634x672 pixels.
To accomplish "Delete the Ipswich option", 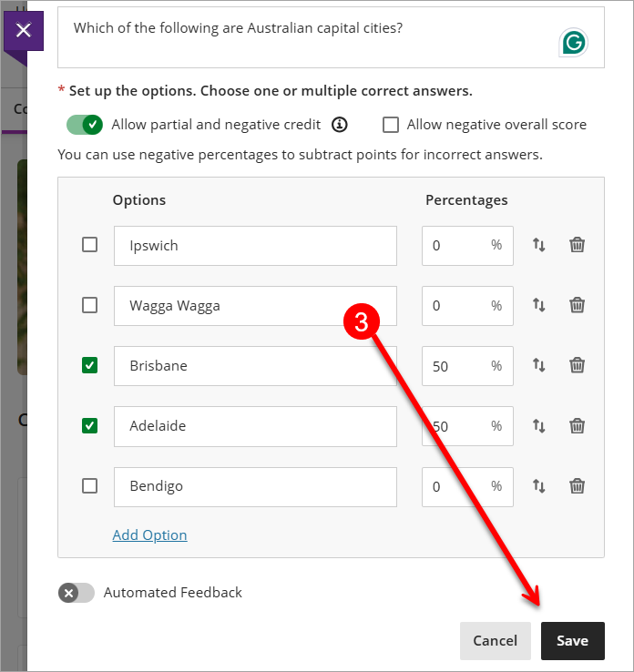I will 577,245.
